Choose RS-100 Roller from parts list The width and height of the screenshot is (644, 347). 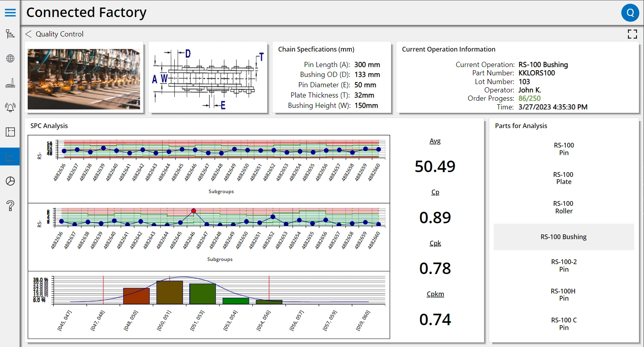coord(564,207)
